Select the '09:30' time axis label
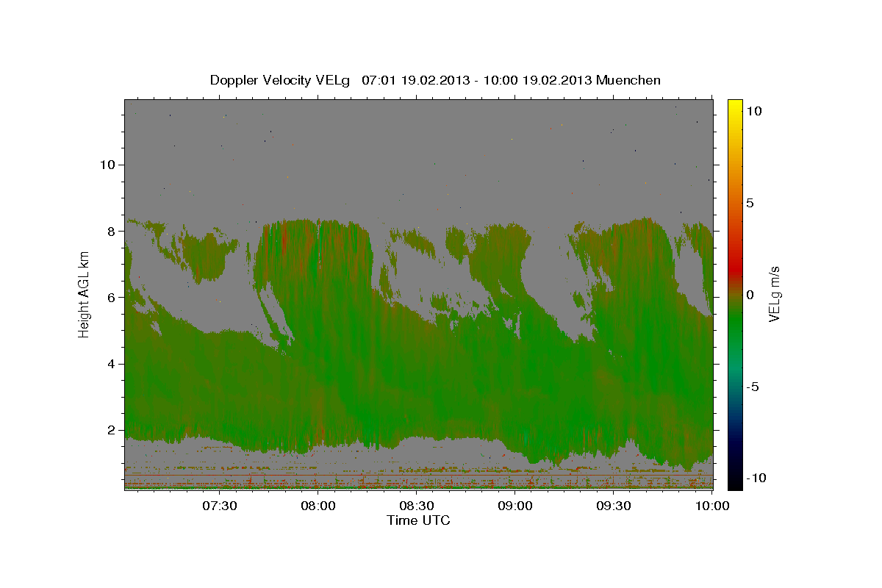This screenshot has width=882, height=588. pos(614,506)
